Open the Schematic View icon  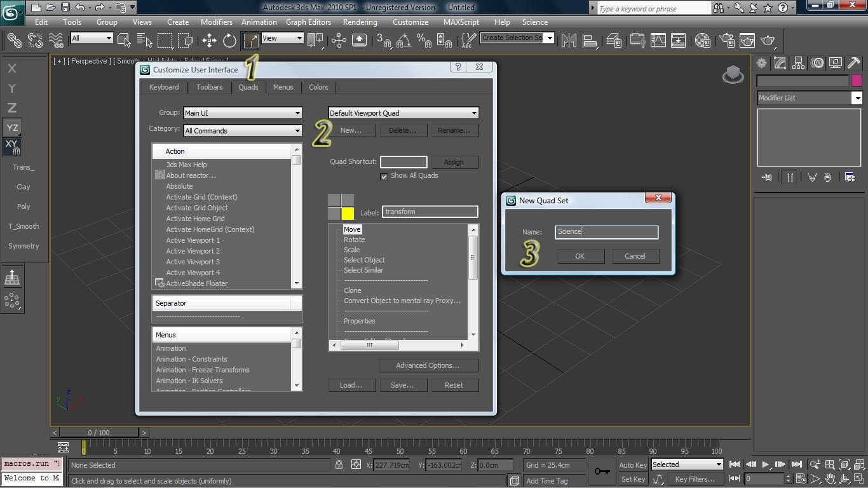point(679,41)
